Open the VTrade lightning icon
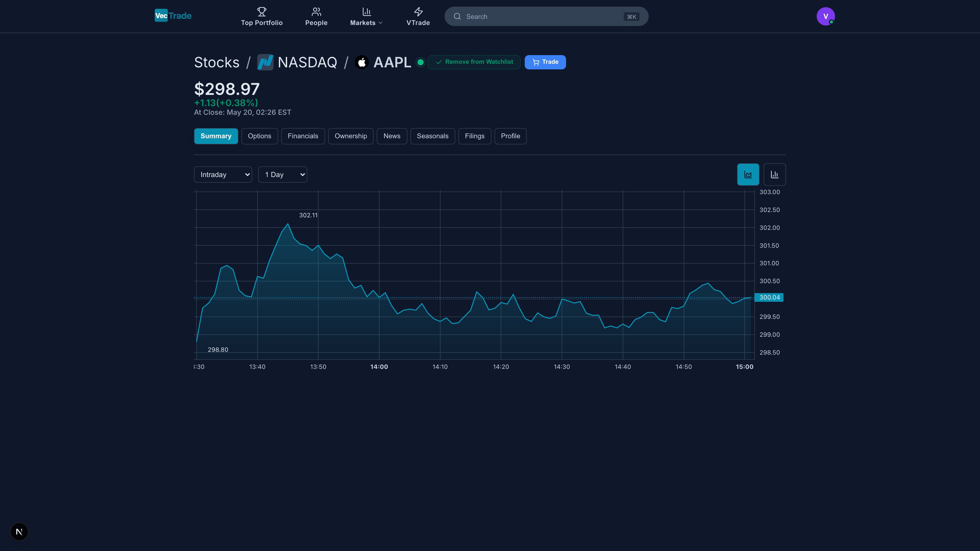The height and width of the screenshot is (551, 980). click(x=418, y=11)
